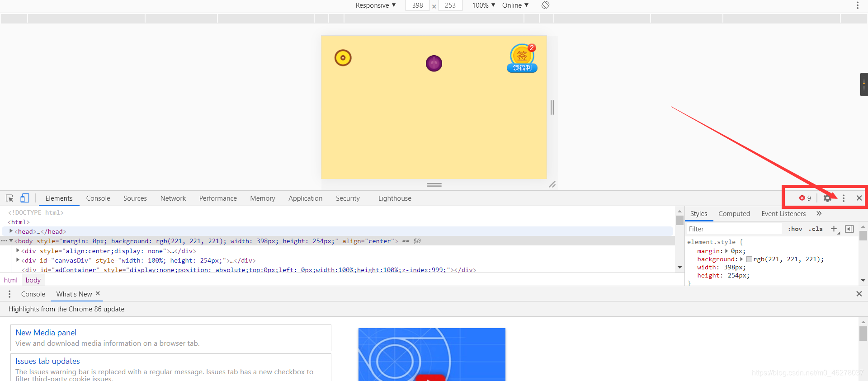Add a new style rule plus icon
Screen dimensions: 868x381
pos(834,229)
